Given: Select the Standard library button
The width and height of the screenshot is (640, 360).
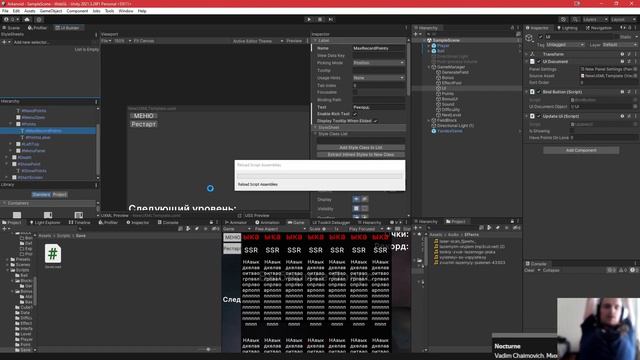Looking at the screenshot, I should (x=41, y=194).
